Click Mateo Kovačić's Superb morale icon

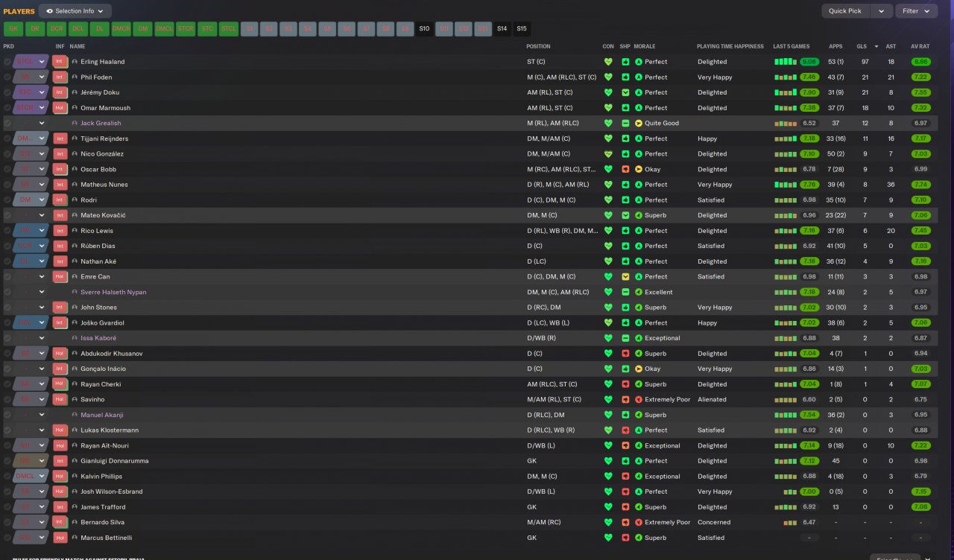(x=639, y=215)
